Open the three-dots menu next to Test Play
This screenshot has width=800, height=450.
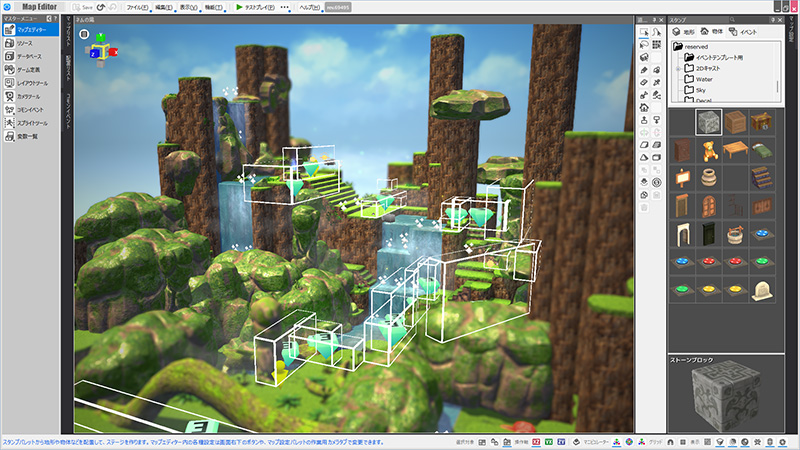pos(286,7)
